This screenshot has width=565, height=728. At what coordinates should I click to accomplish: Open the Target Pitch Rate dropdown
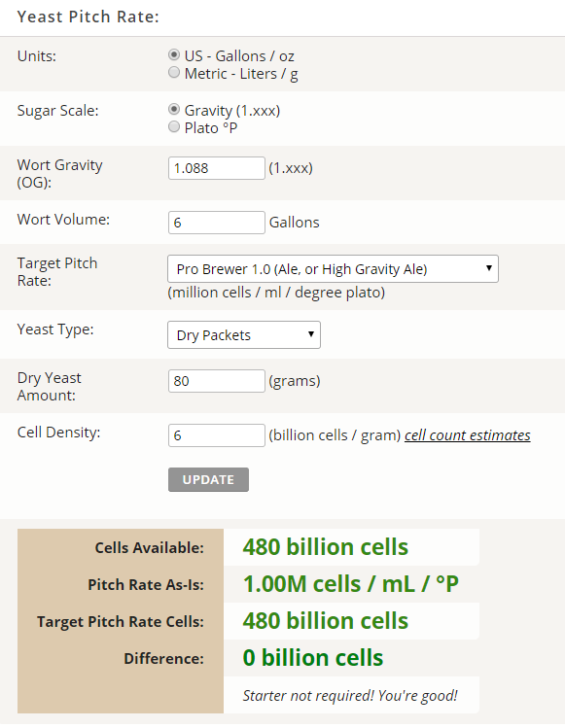click(x=333, y=269)
